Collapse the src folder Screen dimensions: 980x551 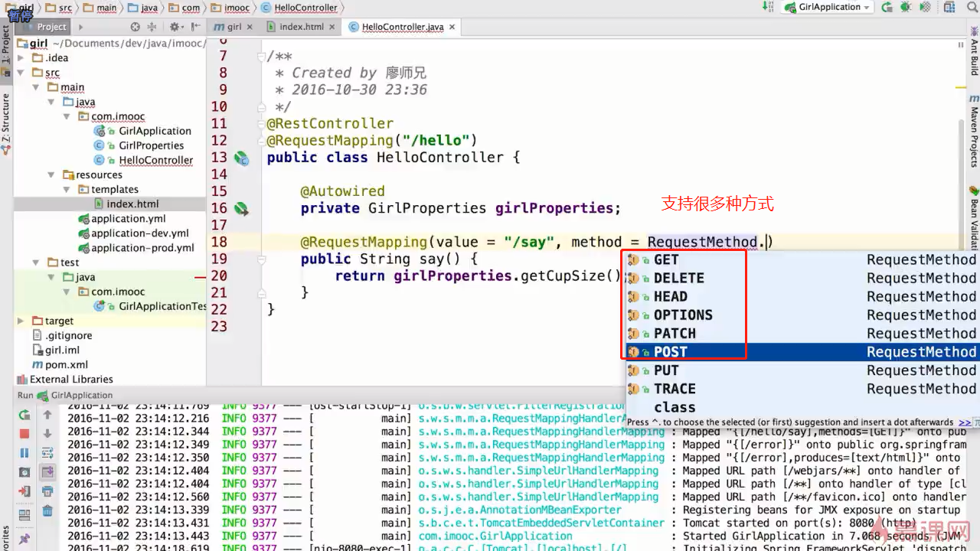tap(22, 73)
